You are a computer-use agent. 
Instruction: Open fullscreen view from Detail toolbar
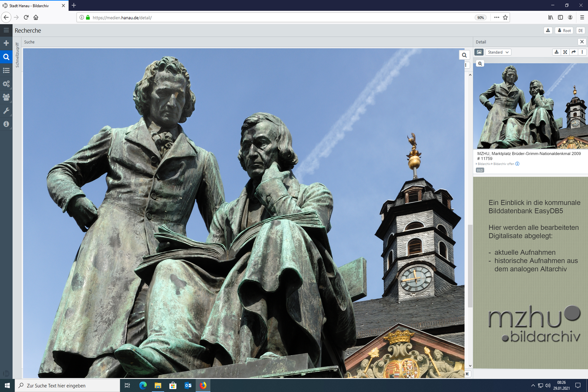565,52
